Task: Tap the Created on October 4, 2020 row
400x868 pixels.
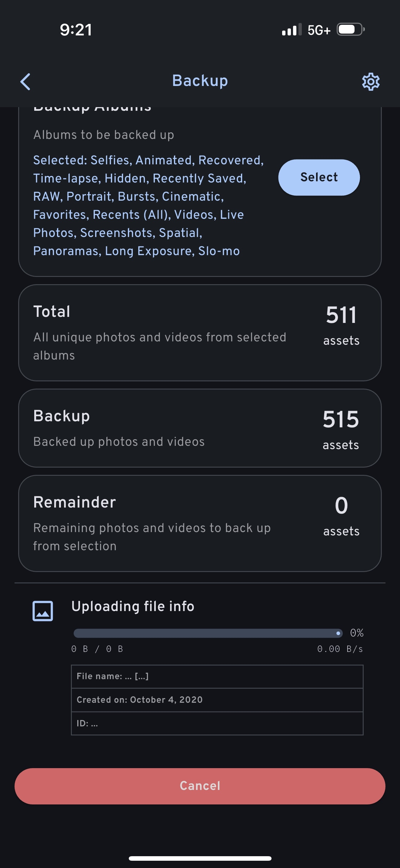Action: coord(217,700)
